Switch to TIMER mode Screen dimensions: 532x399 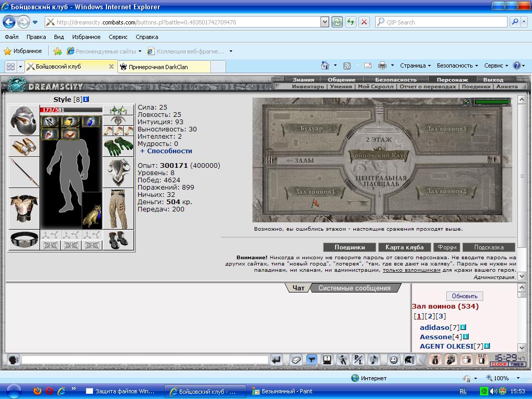coord(517,364)
